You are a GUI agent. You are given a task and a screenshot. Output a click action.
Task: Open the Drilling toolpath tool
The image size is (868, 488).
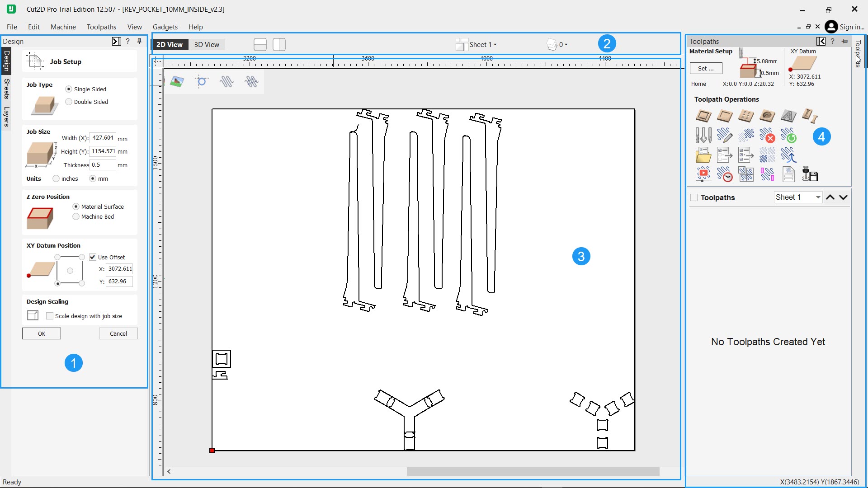pyautogui.click(x=746, y=116)
